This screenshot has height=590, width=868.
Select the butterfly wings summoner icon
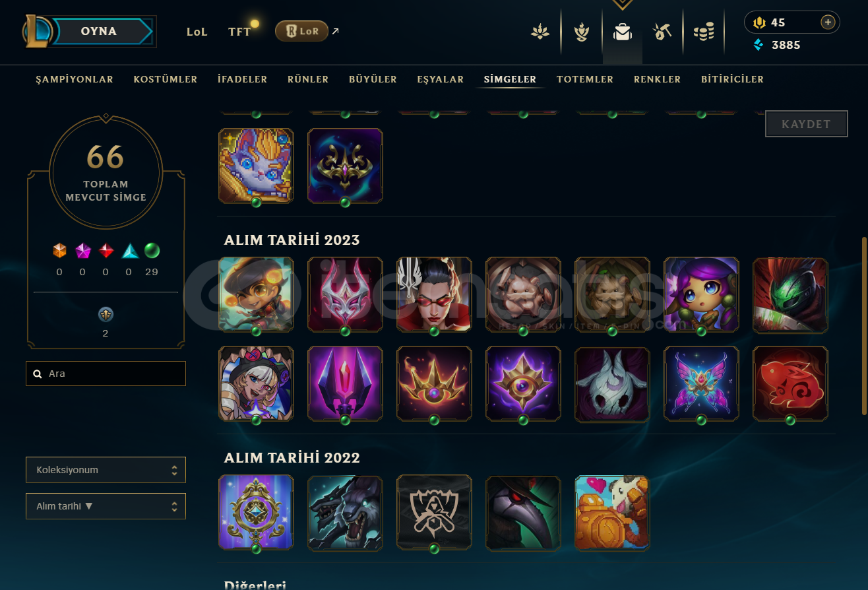pos(701,383)
